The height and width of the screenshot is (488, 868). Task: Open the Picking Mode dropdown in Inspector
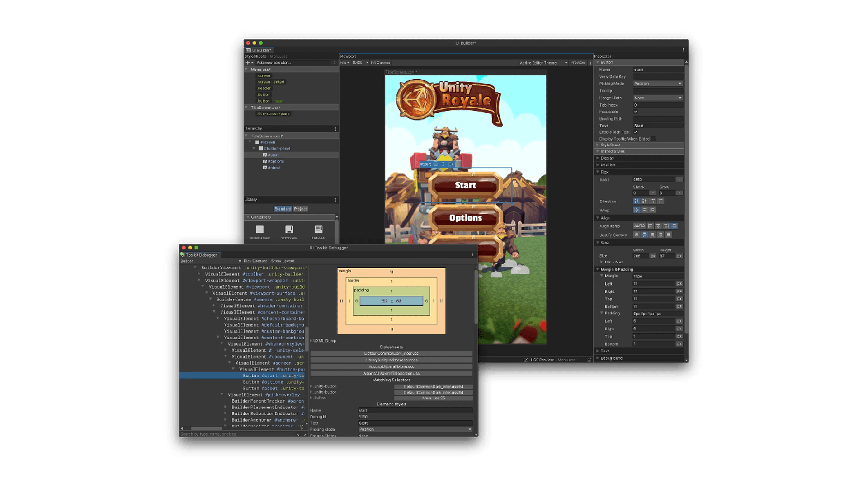658,84
